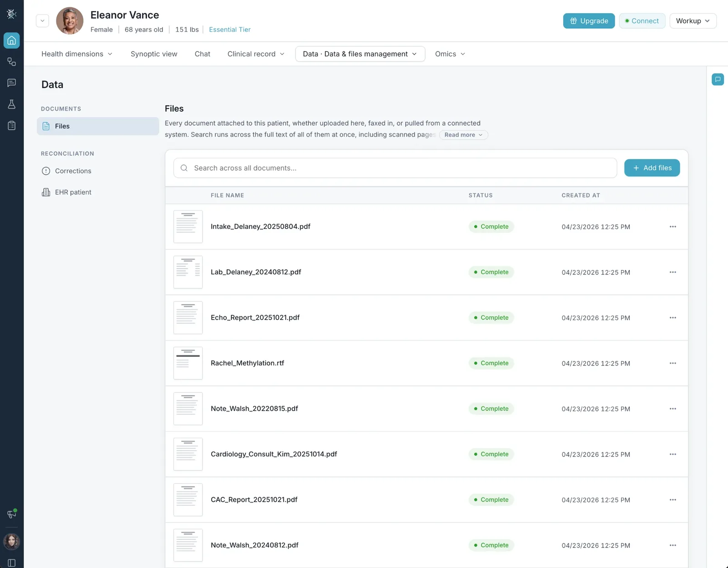The image size is (728, 568).
Task: Open more options for CAC_Report_20251021.pdf
Action: point(672,500)
